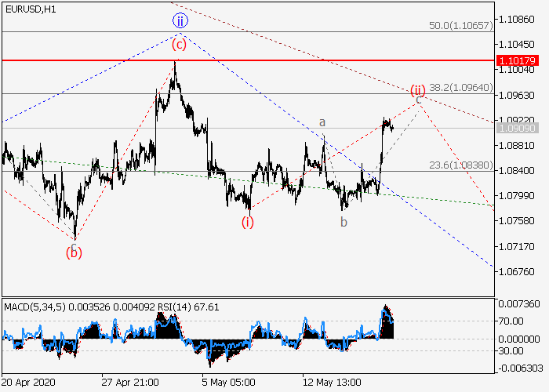Select the red (c) wave label at top
Image resolution: width=549 pixels, height=392 pixels.
(180, 44)
